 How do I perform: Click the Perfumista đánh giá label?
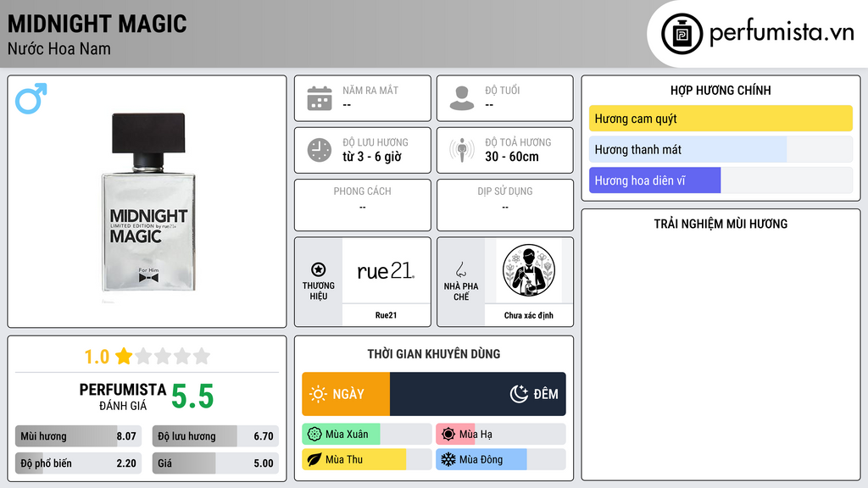[123, 396]
